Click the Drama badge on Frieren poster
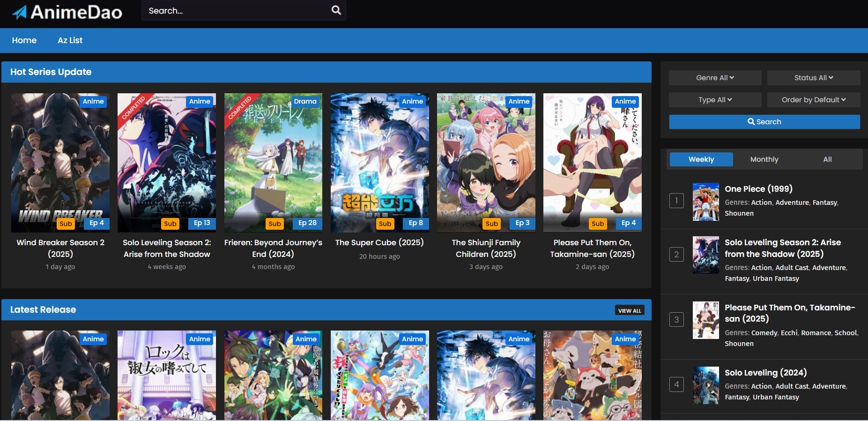The image size is (868, 421). tap(305, 102)
